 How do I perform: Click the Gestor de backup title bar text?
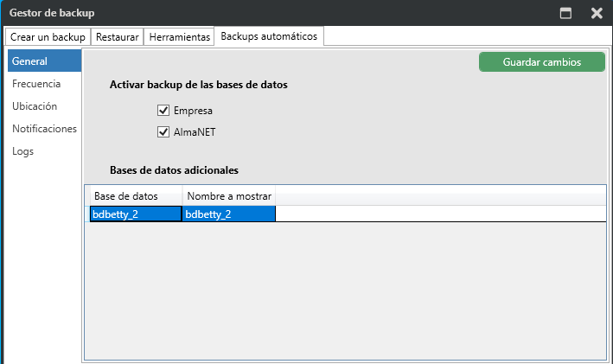(x=52, y=13)
